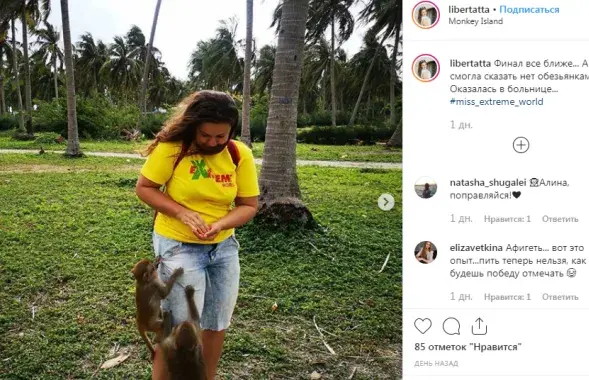Image resolution: width=589 pixels, height=380 pixels.
Task: View likes on natasha_shugalei's comment
Action: tap(507, 219)
